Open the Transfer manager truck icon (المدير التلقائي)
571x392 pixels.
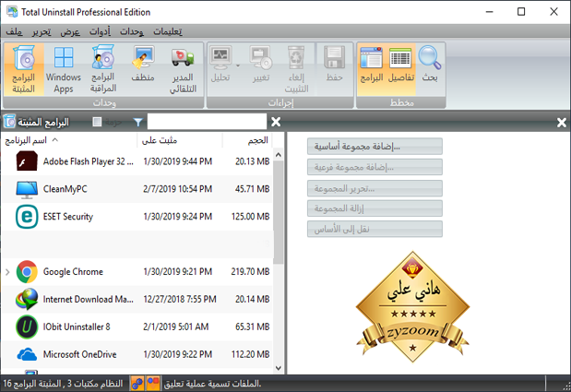(183, 69)
